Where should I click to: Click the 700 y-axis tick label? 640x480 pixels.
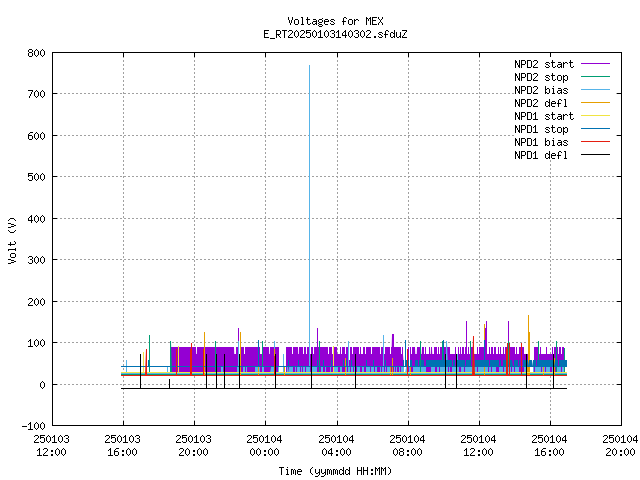[36, 94]
